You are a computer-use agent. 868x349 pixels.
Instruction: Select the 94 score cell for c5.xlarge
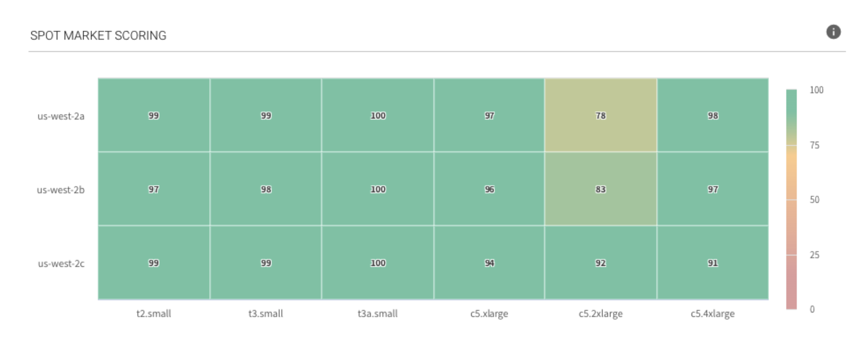pyautogui.click(x=489, y=263)
